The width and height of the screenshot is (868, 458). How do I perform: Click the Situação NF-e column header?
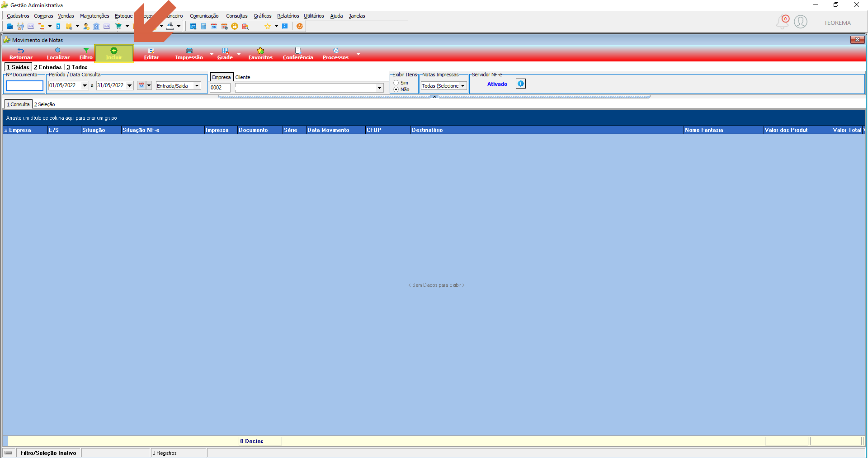click(x=163, y=130)
